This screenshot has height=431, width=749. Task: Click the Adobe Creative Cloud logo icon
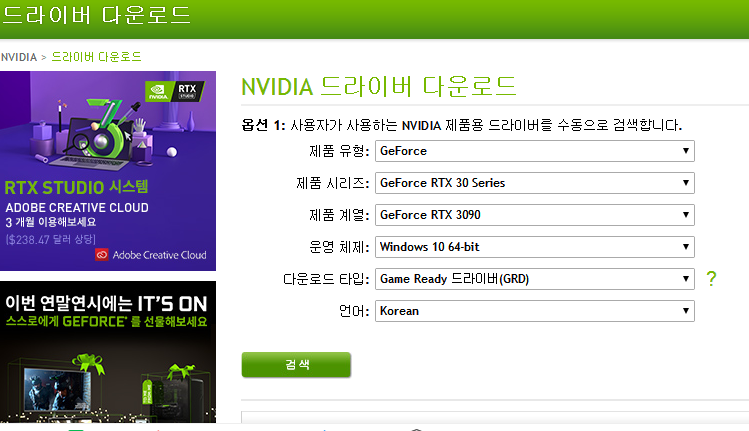click(x=101, y=255)
